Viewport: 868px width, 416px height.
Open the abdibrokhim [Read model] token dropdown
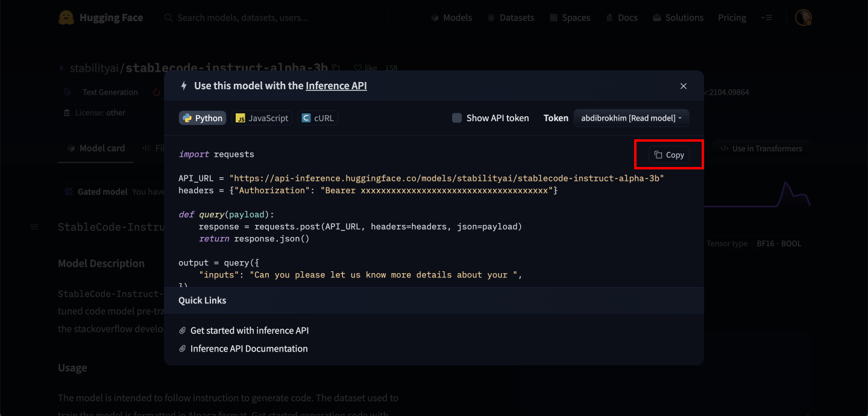click(x=631, y=118)
